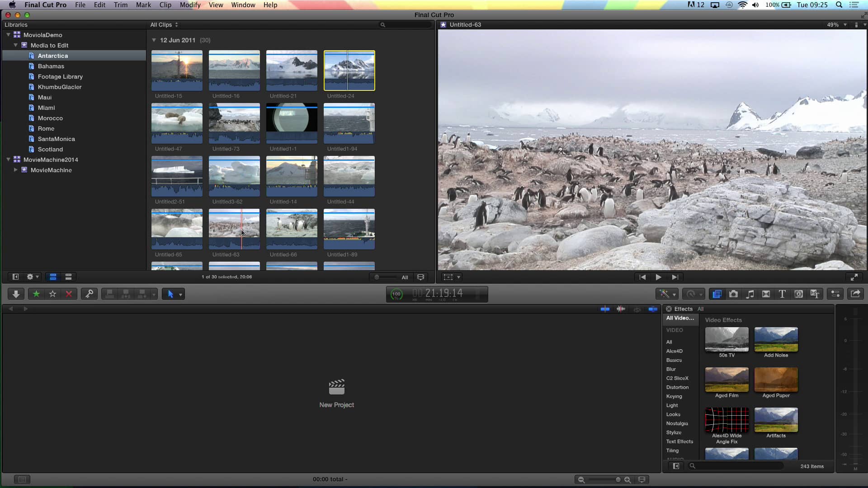Image resolution: width=868 pixels, height=488 pixels.
Task: Click the Keyword editor key icon
Action: click(89, 294)
